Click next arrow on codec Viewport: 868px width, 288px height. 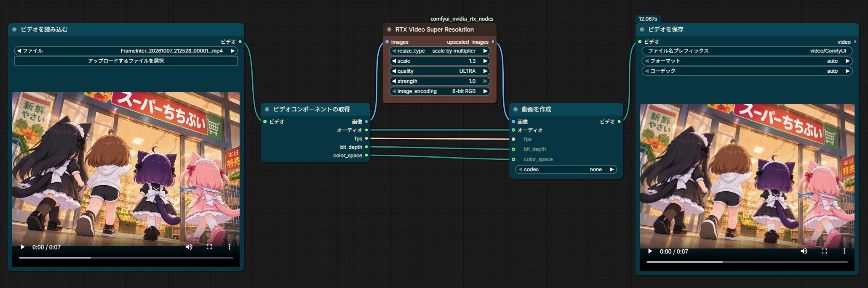(612, 169)
